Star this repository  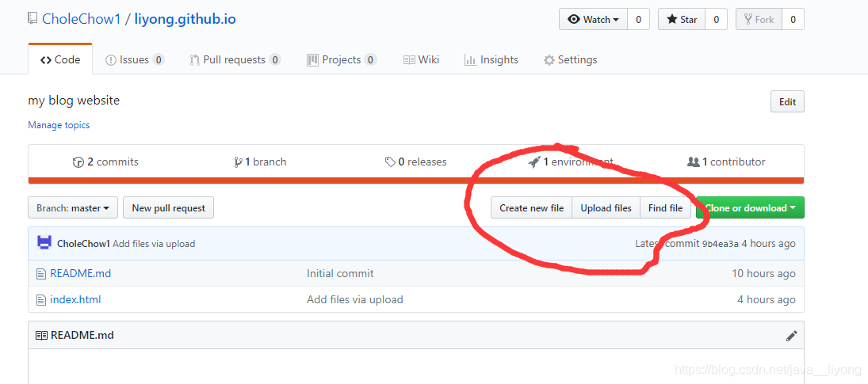pyautogui.click(x=682, y=19)
